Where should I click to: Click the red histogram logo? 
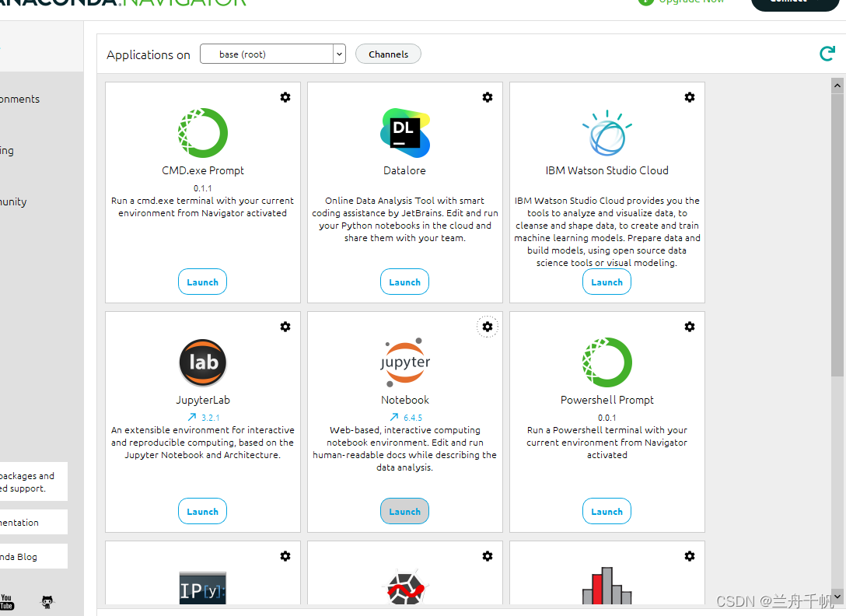[x=607, y=585]
